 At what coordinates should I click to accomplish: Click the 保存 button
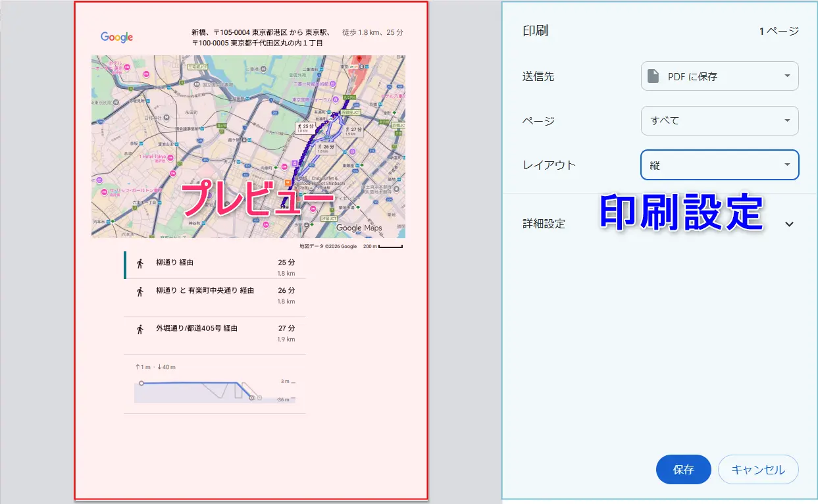683,470
